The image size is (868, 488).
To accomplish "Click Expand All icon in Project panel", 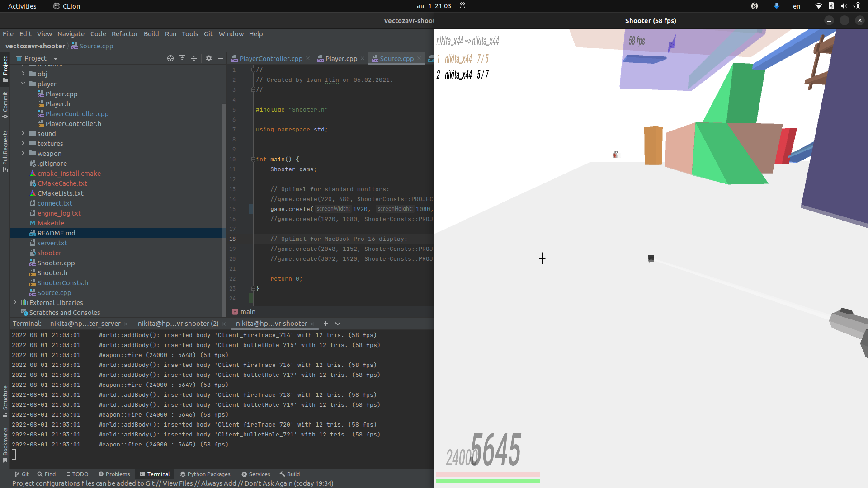I will pos(182,58).
